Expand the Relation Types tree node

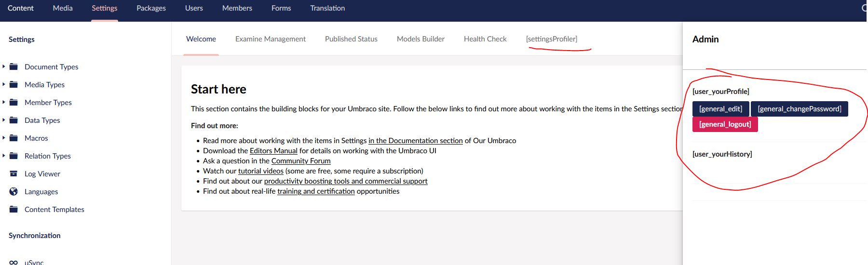point(3,156)
